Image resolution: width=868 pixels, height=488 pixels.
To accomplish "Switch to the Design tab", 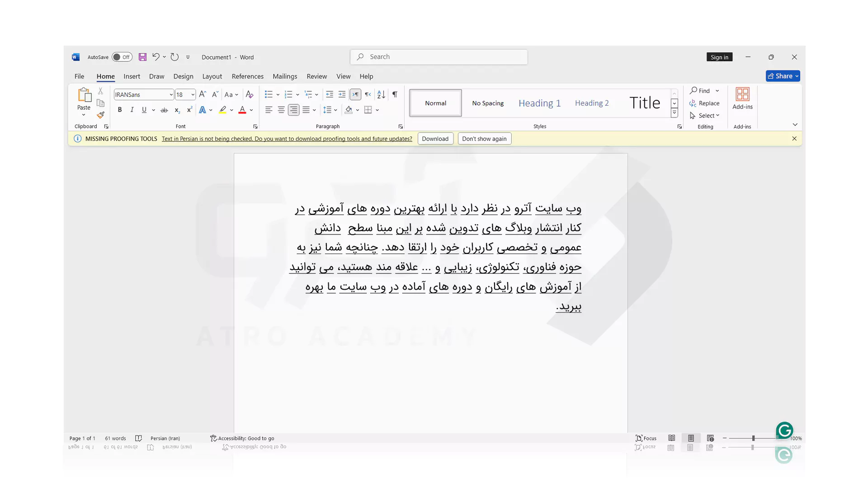I will pos(183,76).
